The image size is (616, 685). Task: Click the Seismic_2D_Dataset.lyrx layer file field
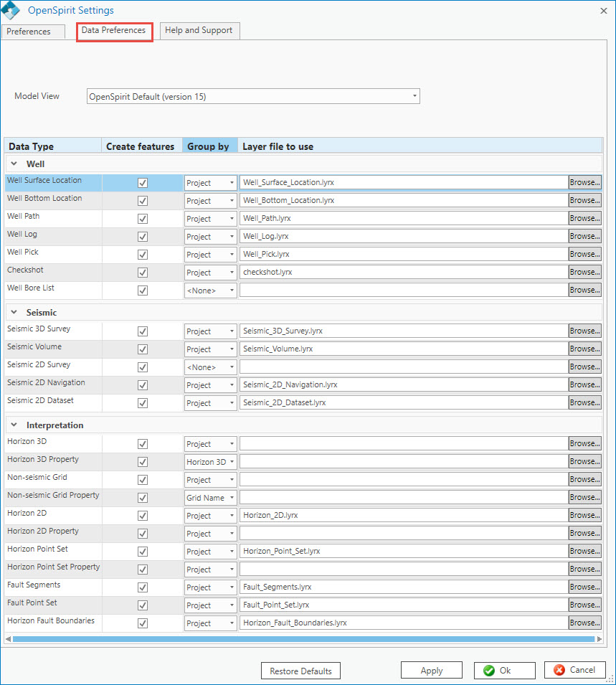[404, 403]
